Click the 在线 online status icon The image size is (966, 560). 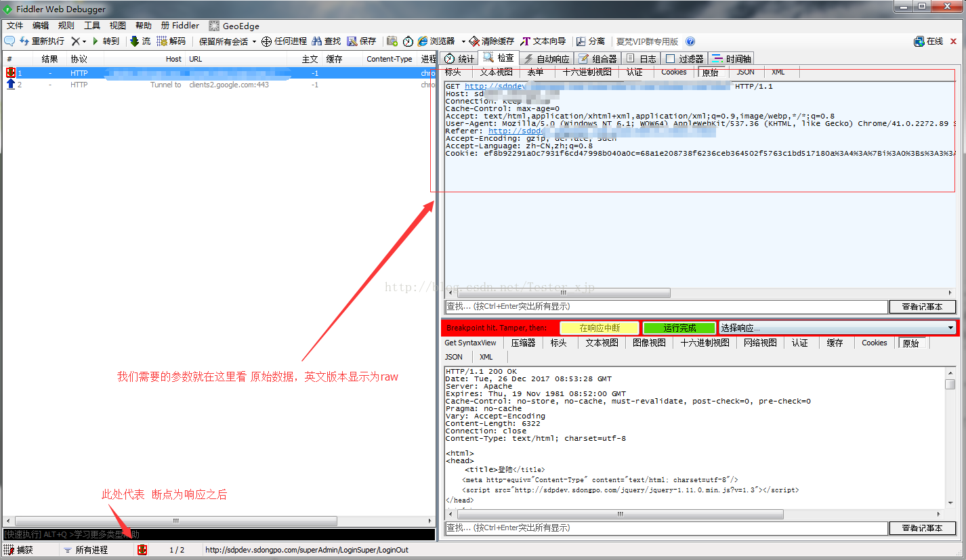click(x=928, y=41)
